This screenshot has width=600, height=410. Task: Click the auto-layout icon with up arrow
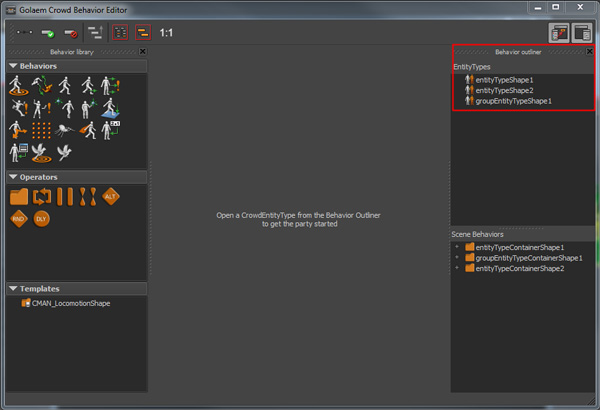[x=95, y=33]
